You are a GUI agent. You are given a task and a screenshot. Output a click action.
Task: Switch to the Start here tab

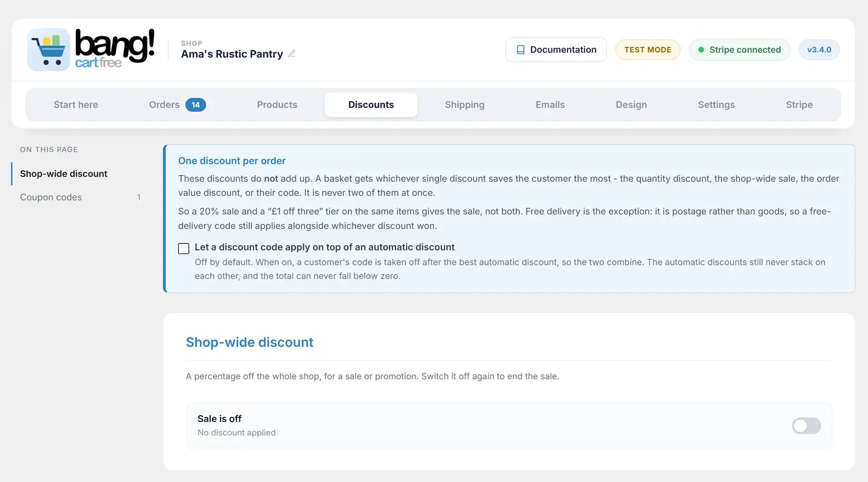pos(76,105)
